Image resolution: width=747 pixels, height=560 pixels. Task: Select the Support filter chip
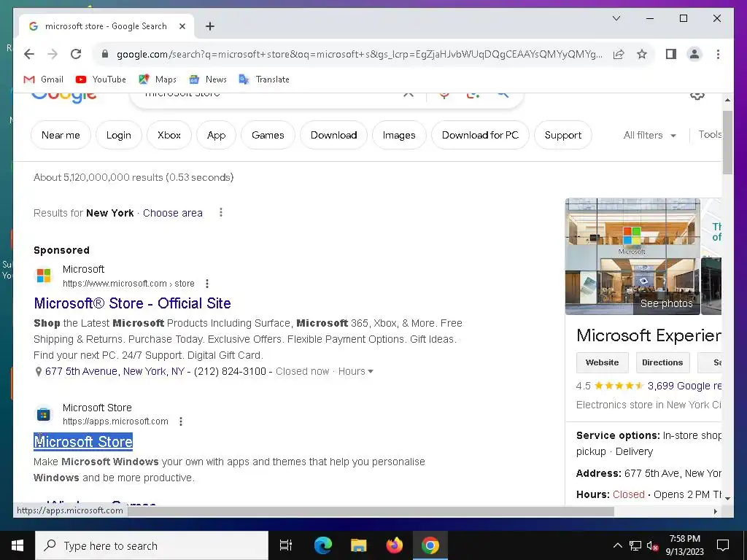pos(563,135)
